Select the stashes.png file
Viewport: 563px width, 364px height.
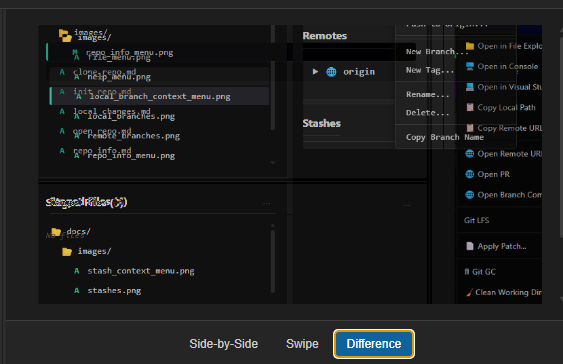click(x=114, y=290)
